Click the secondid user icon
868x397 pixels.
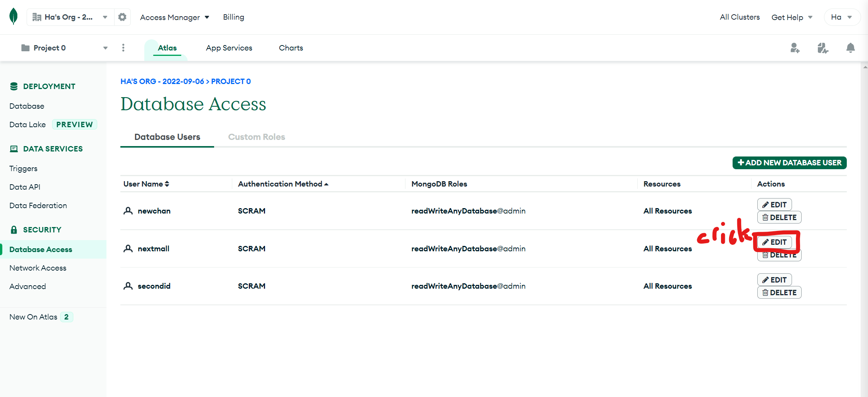click(128, 286)
